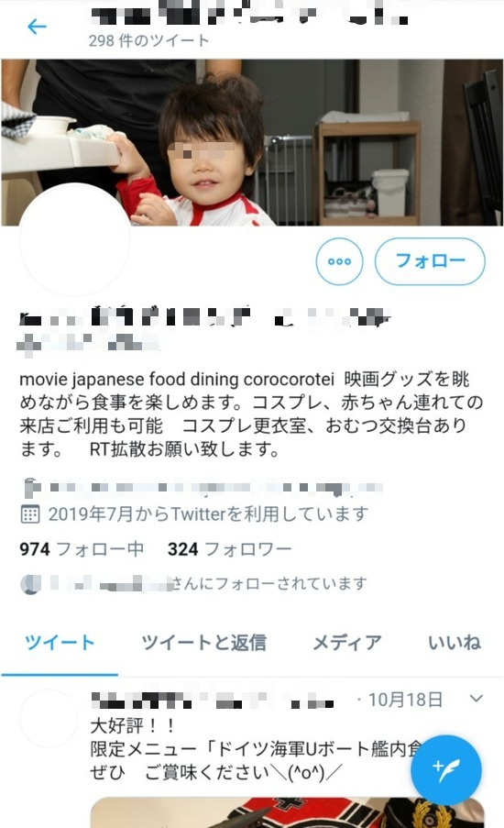The height and width of the screenshot is (828, 504).
Task: Click the link icon beside profile URL
Action: [x=30, y=488]
